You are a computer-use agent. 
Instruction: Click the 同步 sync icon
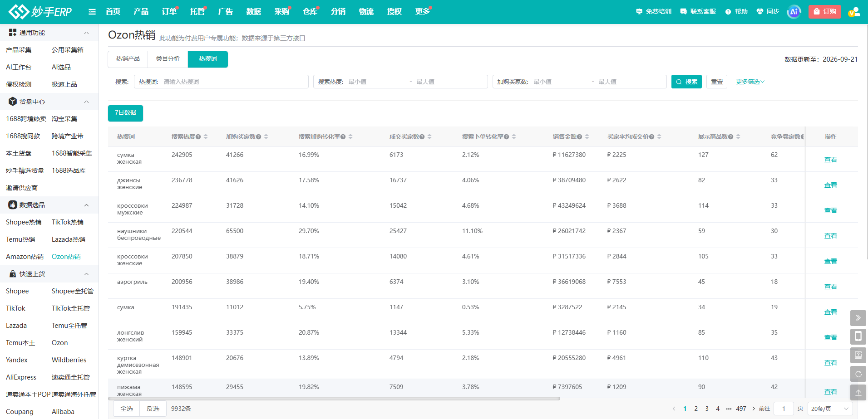[x=760, y=12]
